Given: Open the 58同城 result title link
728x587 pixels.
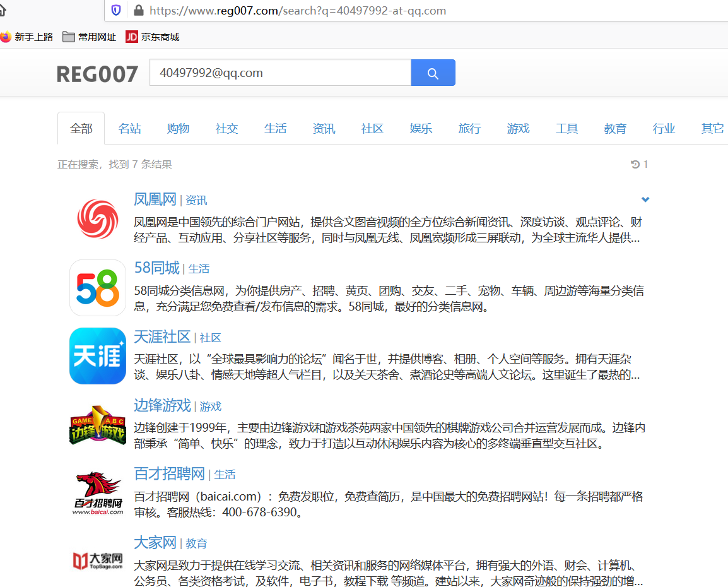Looking at the screenshot, I should (157, 268).
